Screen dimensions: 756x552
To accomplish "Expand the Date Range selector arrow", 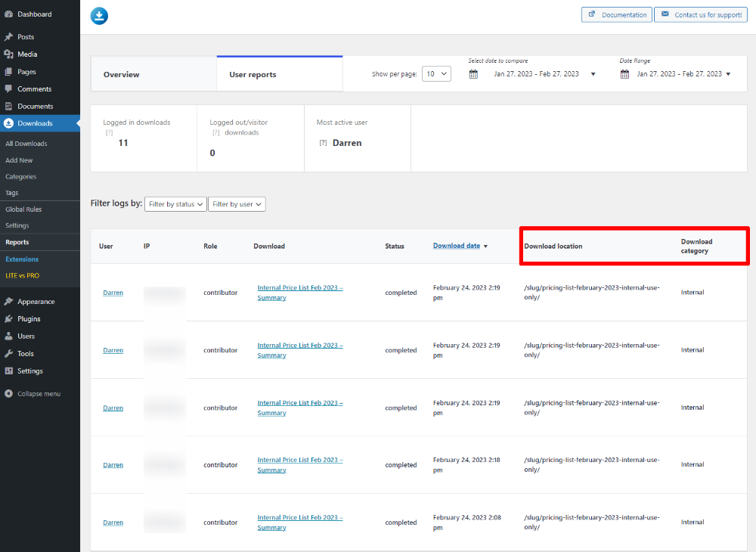I will pyautogui.click(x=728, y=74).
